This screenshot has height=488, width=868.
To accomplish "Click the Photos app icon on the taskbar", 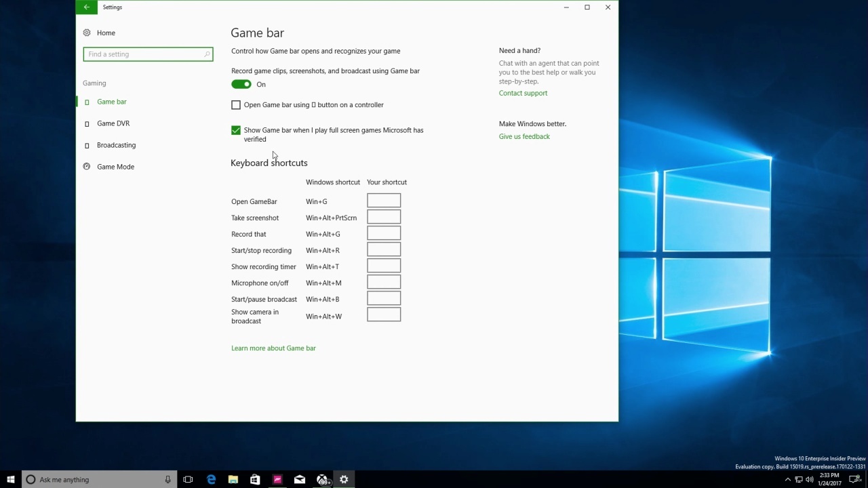I will click(x=277, y=479).
